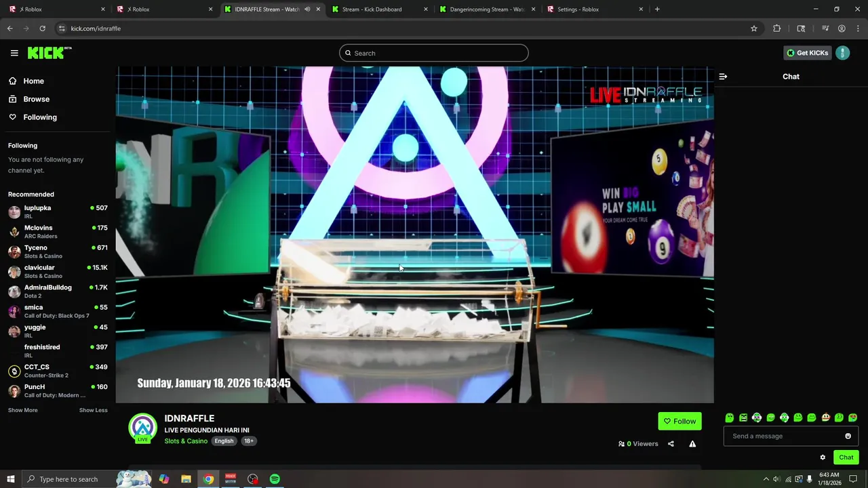The height and width of the screenshot is (488, 868).
Task: Open the clavicular recommended channel
Action: [58, 271]
